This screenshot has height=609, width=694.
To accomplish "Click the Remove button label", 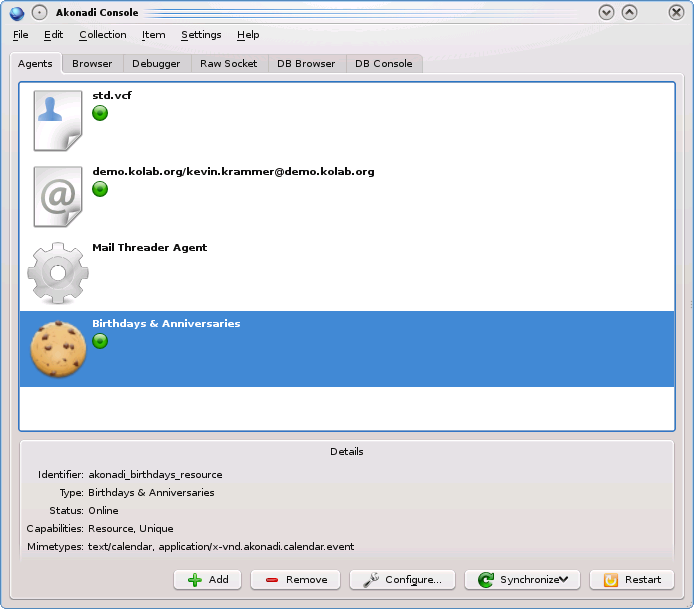I will pos(307,579).
